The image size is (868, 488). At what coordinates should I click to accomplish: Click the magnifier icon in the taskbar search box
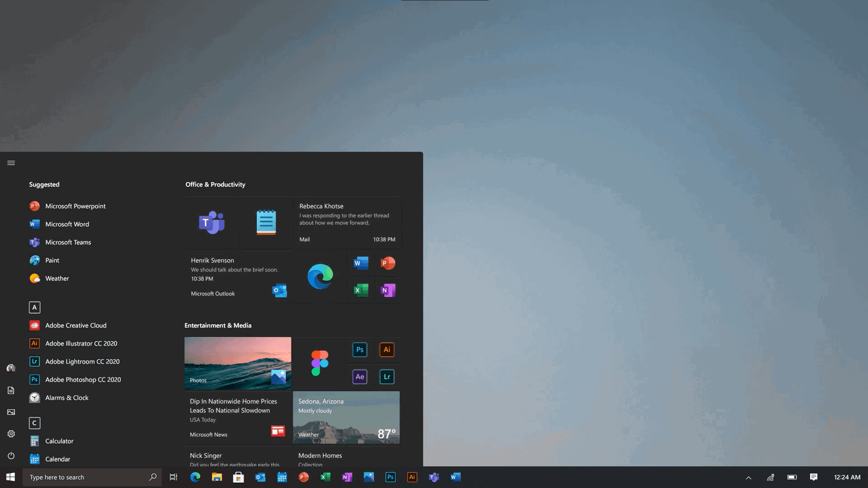153,477
